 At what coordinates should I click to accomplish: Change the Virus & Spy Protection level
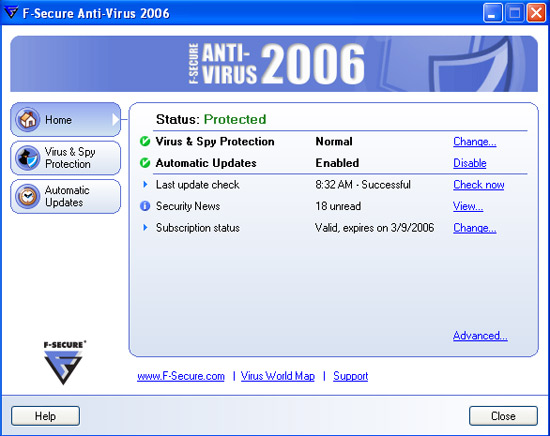point(475,142)
